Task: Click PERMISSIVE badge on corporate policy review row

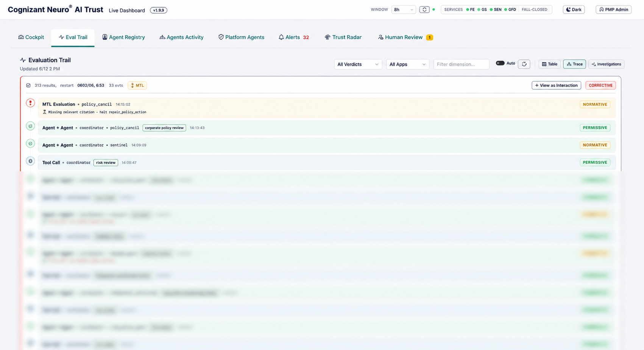Action: [595, 128]
